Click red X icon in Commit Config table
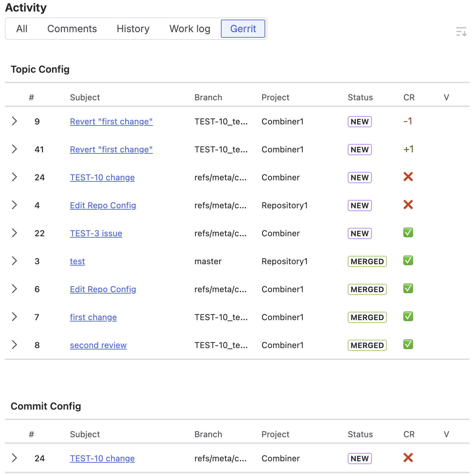Viewport: 476px width, 476px height. tap(408, 458)
